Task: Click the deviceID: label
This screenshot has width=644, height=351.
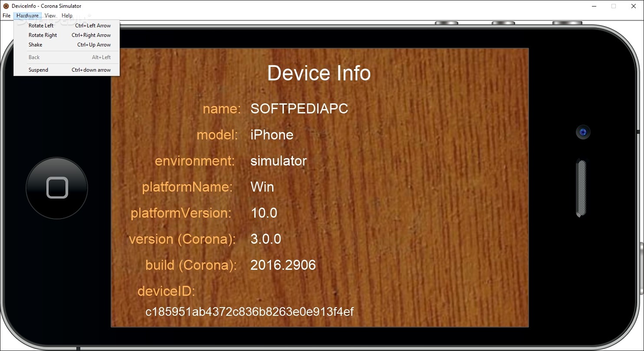Action: point(166,291)
